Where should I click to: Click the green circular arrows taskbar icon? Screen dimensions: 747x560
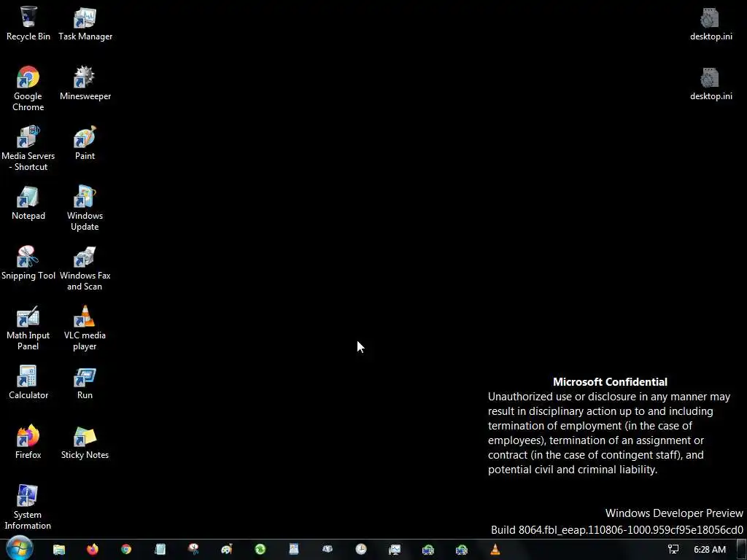point(260,550)
